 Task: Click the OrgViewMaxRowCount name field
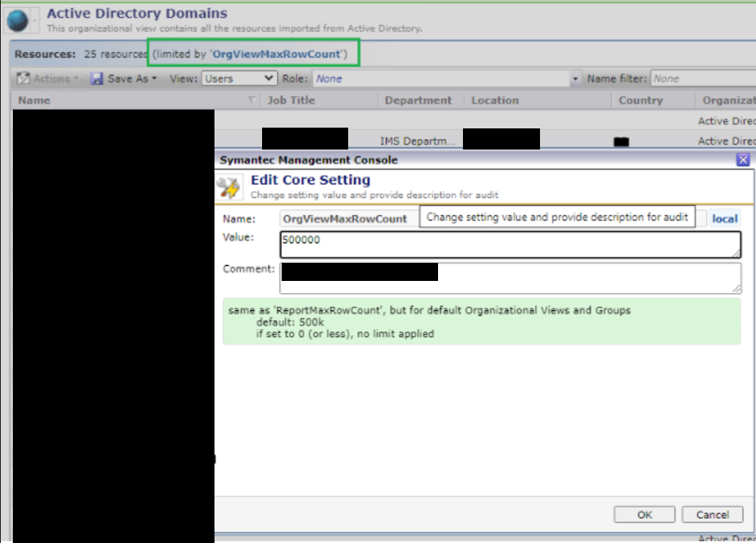tap(349, 218)
